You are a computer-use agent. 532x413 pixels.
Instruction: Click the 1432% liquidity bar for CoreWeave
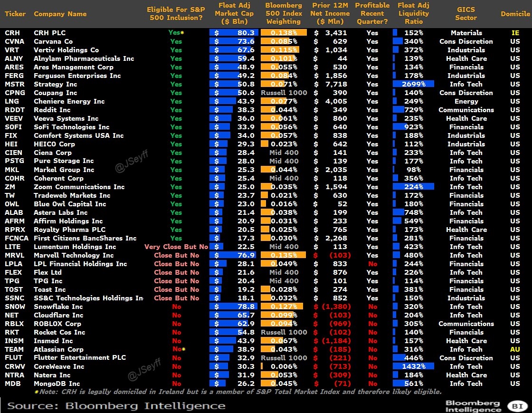coord(413,366)
